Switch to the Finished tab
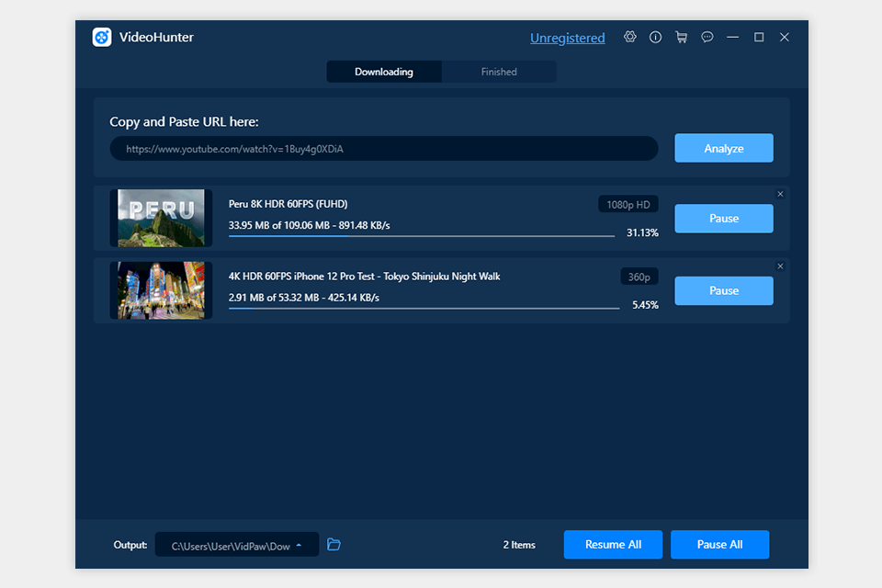Viewport: 882px width, 588px height. (499, 71)
